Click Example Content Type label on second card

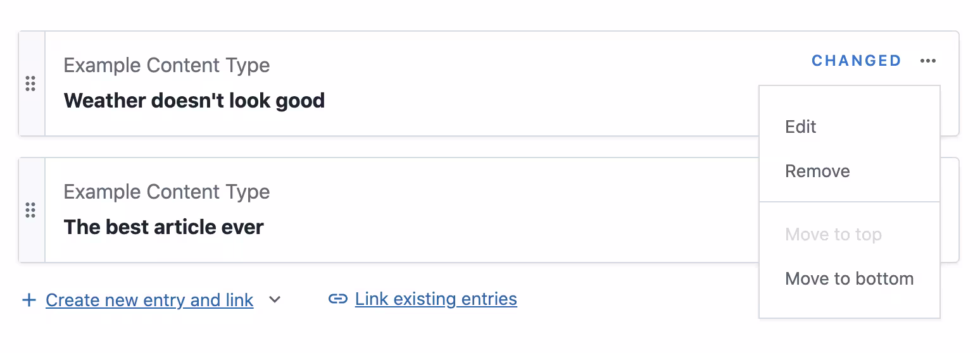tap(167, 192)
